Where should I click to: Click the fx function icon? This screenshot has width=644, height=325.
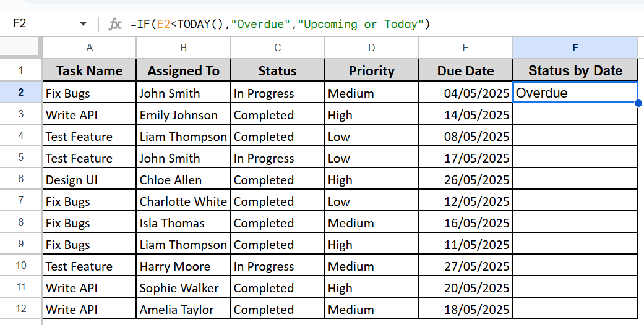point(115,24)
